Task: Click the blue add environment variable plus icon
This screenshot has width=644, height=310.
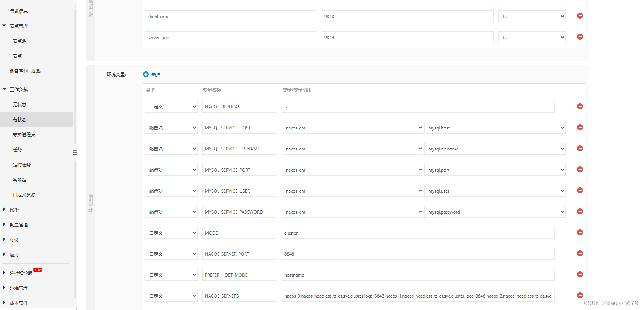Action: tap(146, 74)
